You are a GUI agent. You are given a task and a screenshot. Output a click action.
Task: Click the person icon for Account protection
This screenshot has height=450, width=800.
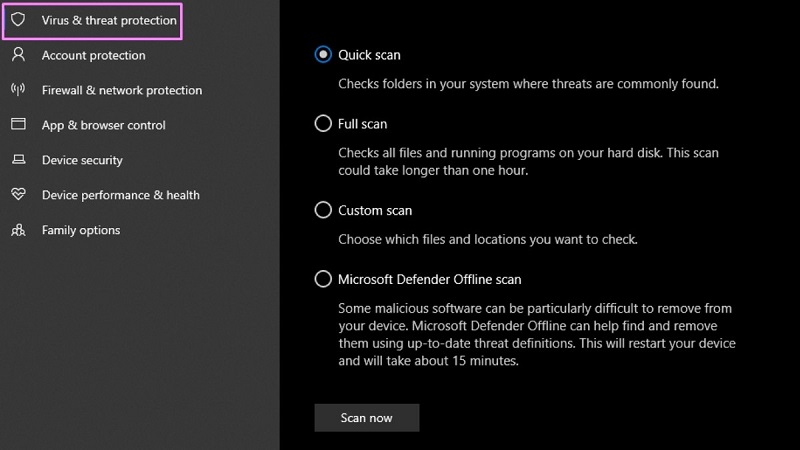pos(18,55)
